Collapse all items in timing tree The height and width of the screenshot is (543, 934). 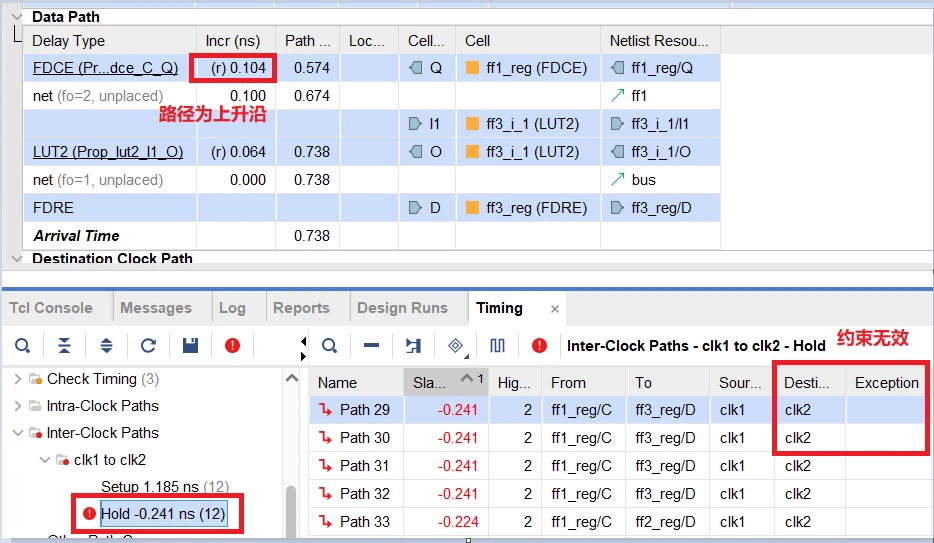coord(64,345)
